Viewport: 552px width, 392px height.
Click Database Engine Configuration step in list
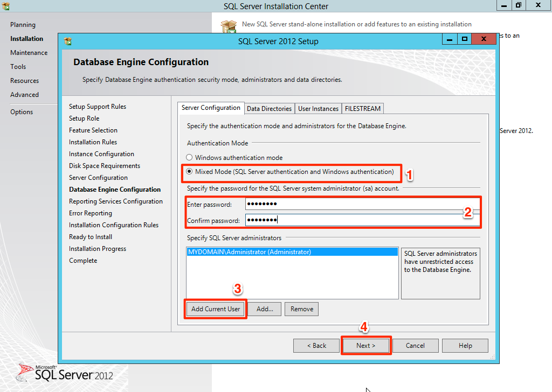(115, 190)
